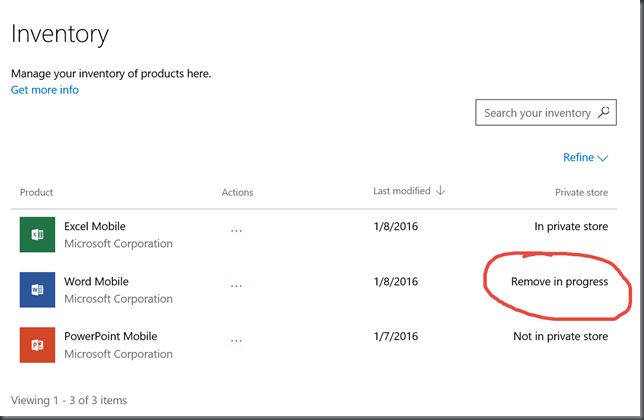Click inside Search your inventory field

(x=546, y=112)
